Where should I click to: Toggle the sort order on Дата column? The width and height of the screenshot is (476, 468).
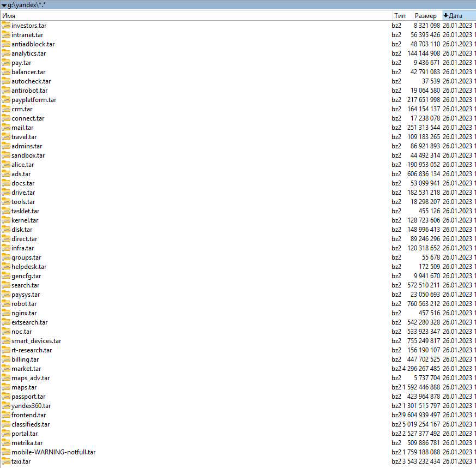(x=459, y=16)
